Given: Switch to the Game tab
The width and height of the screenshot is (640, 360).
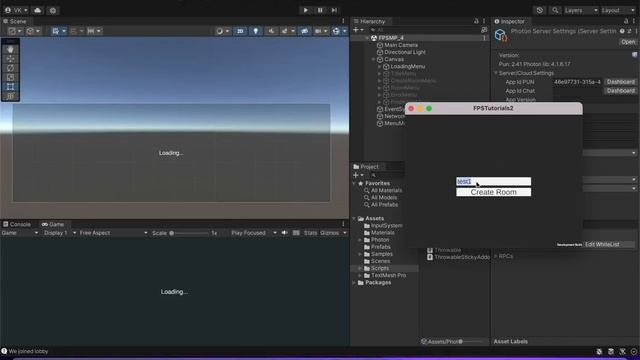Looking at the screenshot, I should tap(53, 224).
